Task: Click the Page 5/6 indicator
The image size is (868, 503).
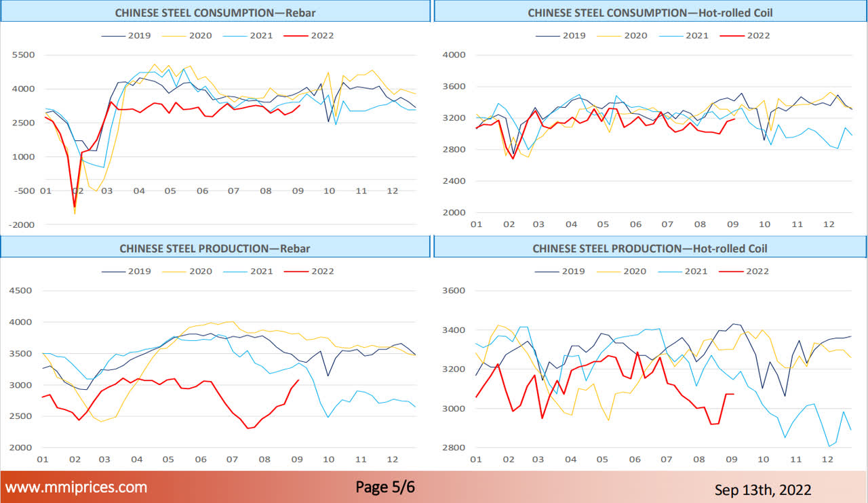Action: pos(384,487)
